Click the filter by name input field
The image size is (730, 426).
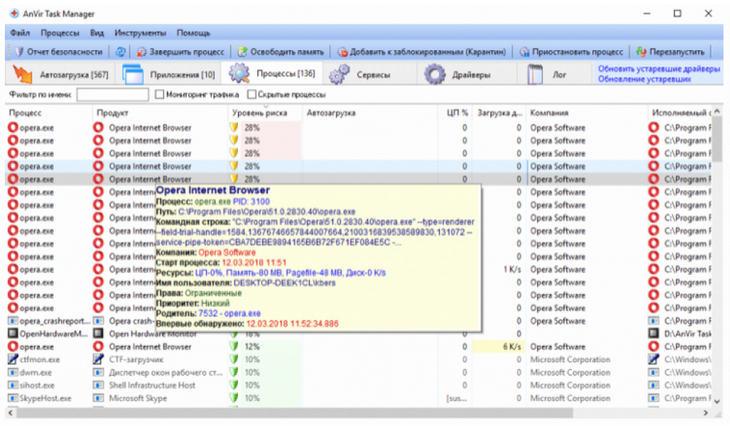(113, 95)
